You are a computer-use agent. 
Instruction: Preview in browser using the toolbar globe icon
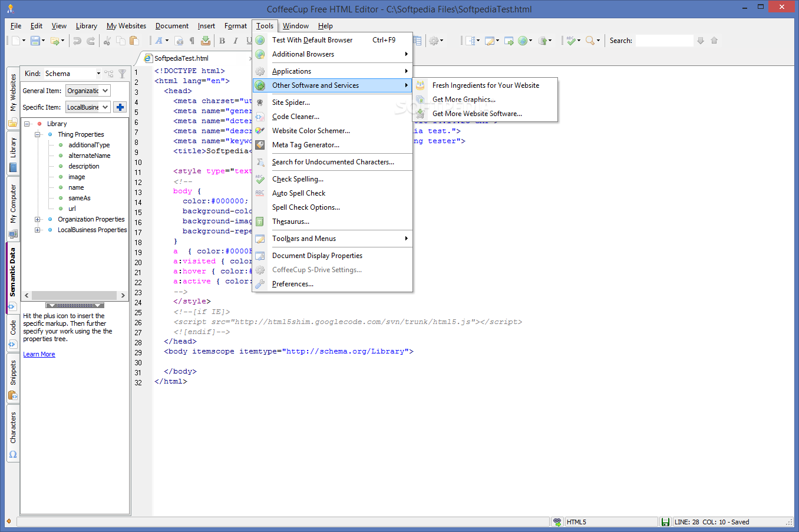coord(523,41)
